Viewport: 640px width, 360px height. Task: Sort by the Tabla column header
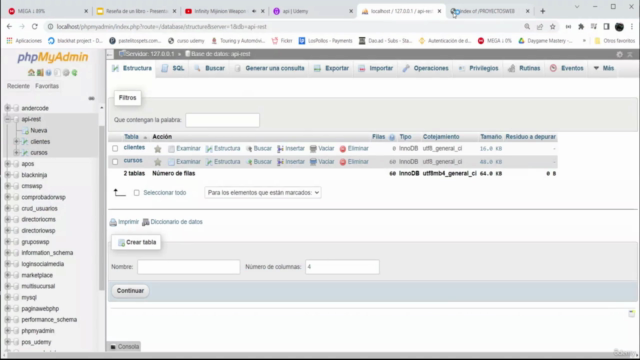pos(131,137)
